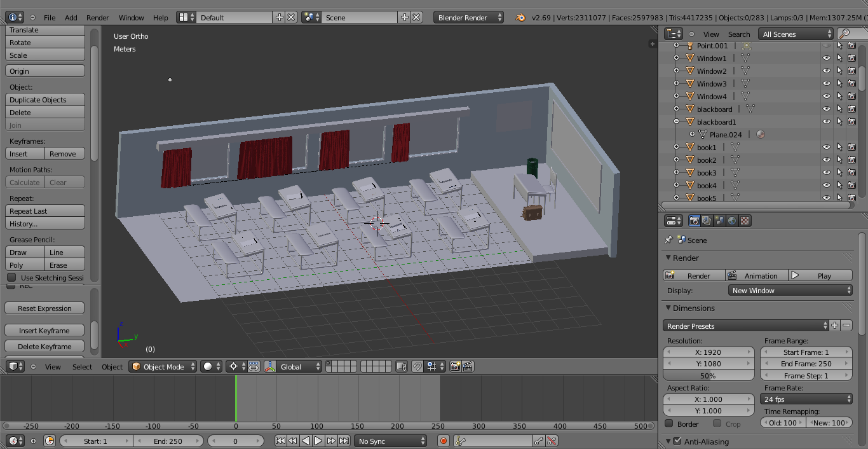Image resolution: width=868 pixels, height=449 pixels.
Task: Open the Select menu in 3D view header
Action: point(82,366)
